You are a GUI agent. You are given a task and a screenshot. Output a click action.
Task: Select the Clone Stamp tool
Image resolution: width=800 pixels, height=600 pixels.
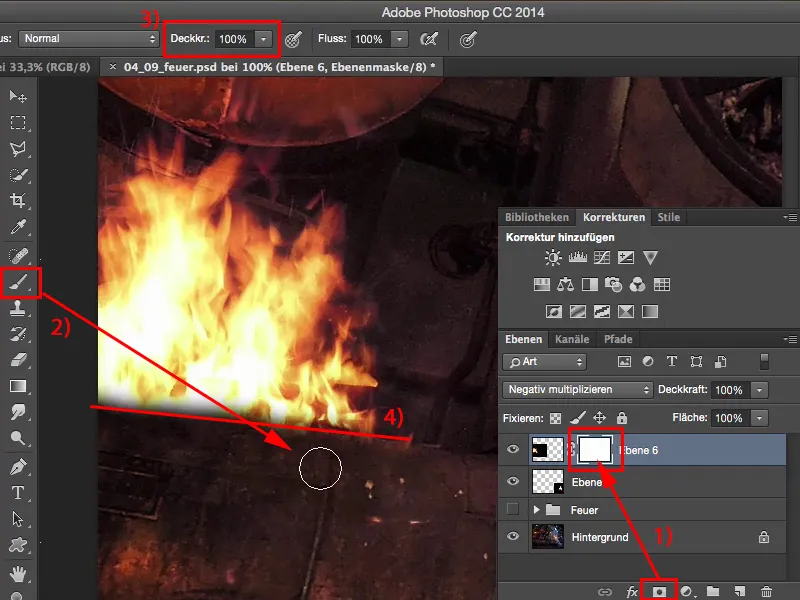(x=18, y=308)
